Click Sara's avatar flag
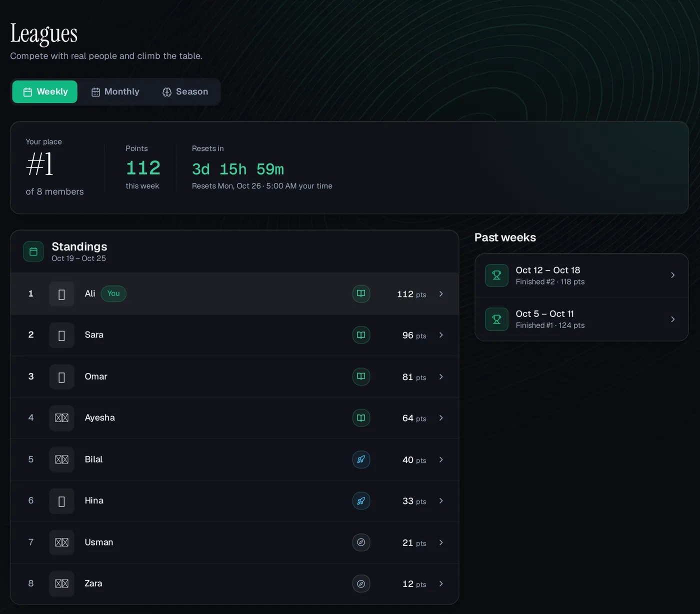 pos(61,335)
